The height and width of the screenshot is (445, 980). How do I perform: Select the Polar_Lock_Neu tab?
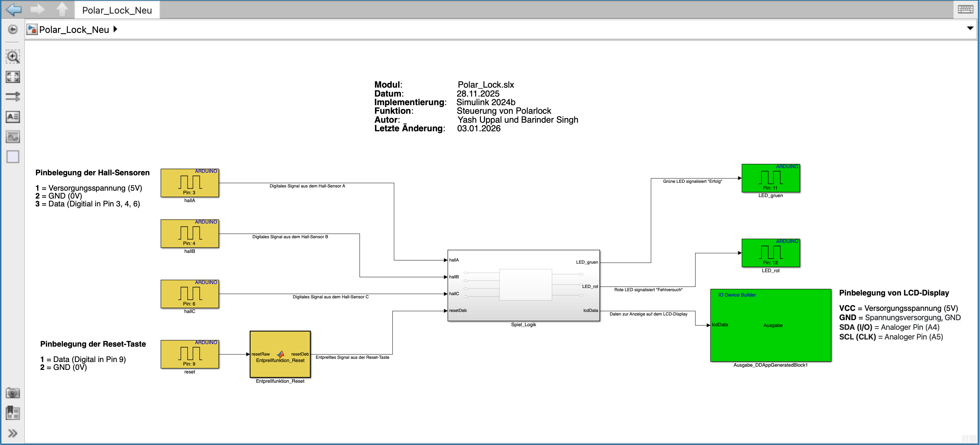(x=117, y=10)
